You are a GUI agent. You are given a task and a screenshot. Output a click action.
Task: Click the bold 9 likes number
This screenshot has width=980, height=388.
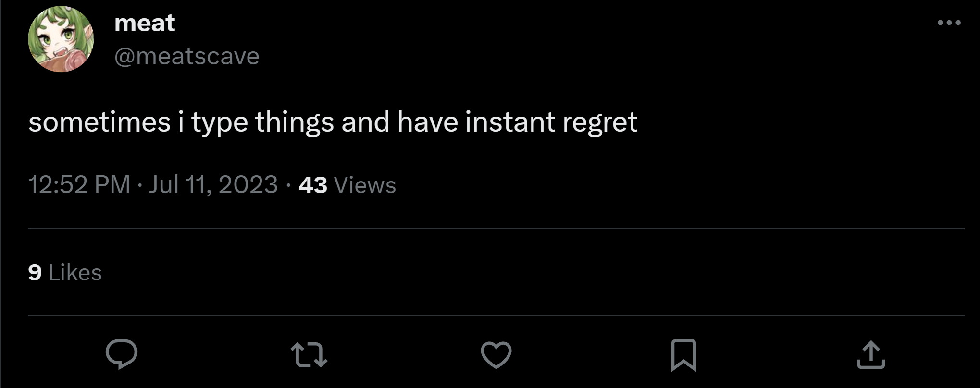pyautogui.click(x=35, y=273)
